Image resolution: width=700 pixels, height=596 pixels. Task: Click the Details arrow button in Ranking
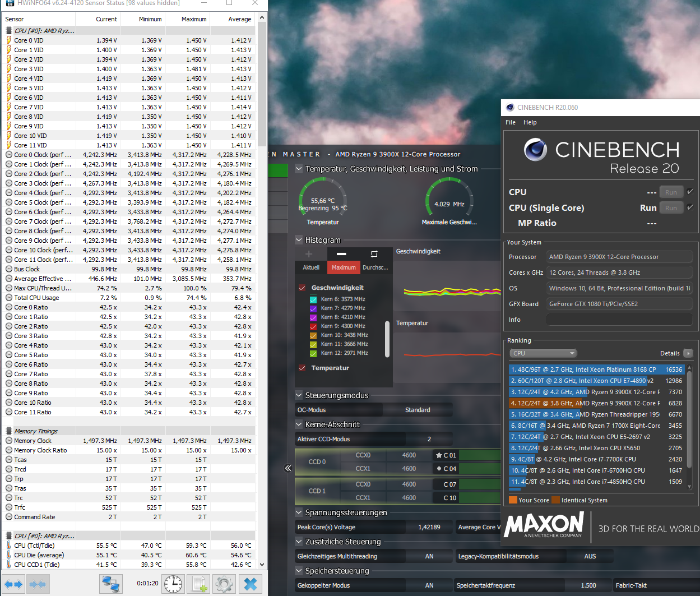click(688, 353)
